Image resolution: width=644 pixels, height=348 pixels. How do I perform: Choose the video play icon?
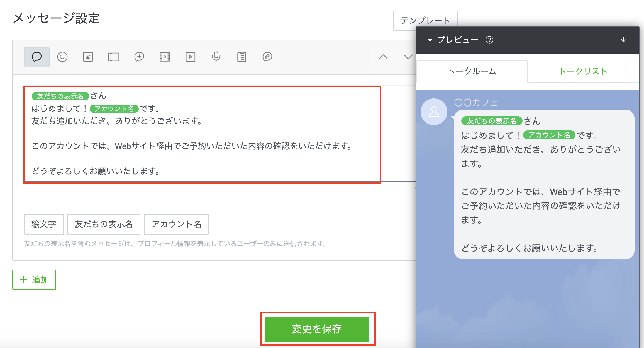(x=191, y=57)
